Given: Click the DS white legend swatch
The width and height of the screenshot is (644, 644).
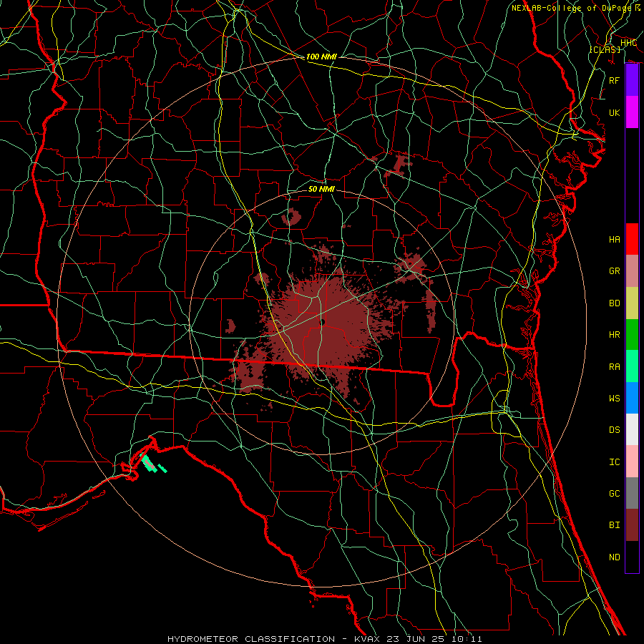Looking at the screenshot, I should [x=632, y=429].
